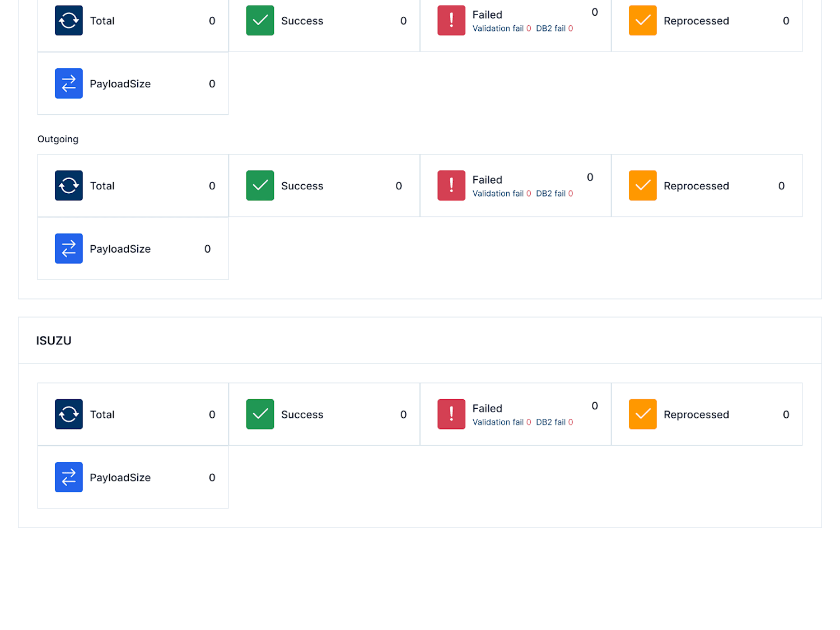
Task: Click the Total count 0 in Outgoing section
Action: pyautogui.click(x=212, y=186)
